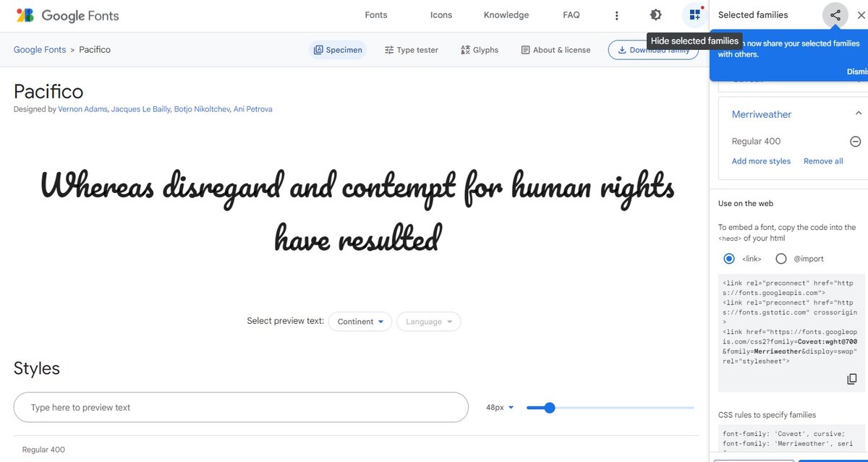Dismiss the share families tooltip

coord(857,72)
